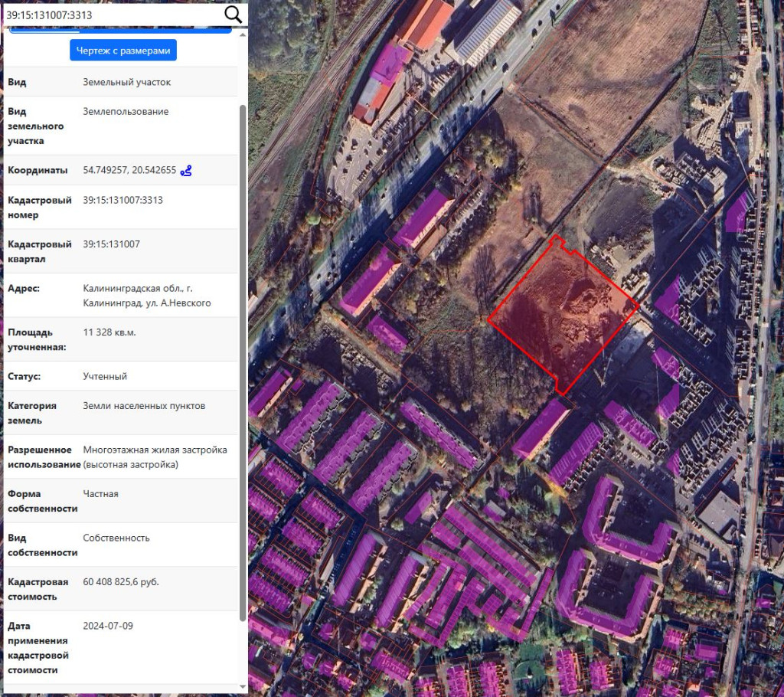Screen dimensions: 784x697
Task: Click the scrollbar up arrow
Action: (x=243, y=34)
